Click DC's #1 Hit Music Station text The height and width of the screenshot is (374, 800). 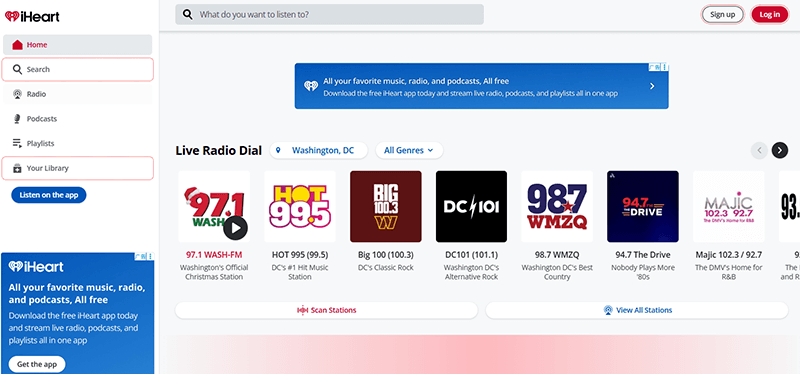pyautogui.click(x=300, y=272)
